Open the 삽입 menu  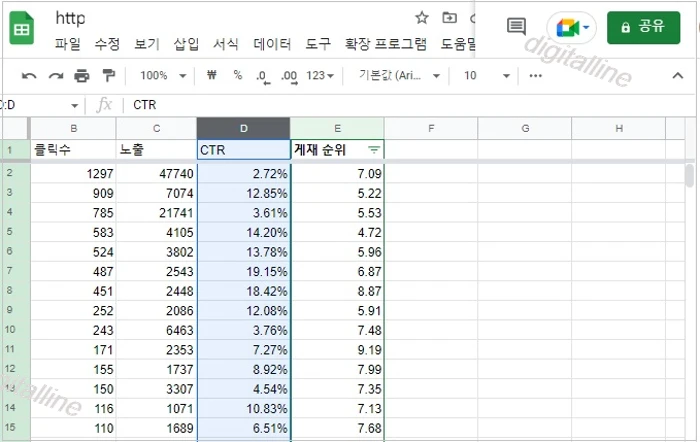tap(186, 44)
